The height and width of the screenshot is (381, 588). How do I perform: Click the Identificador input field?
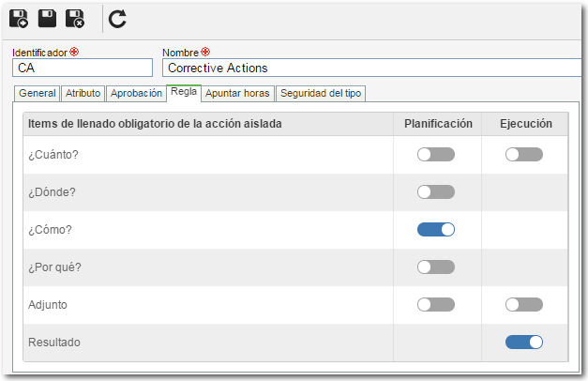click(83, 68)
